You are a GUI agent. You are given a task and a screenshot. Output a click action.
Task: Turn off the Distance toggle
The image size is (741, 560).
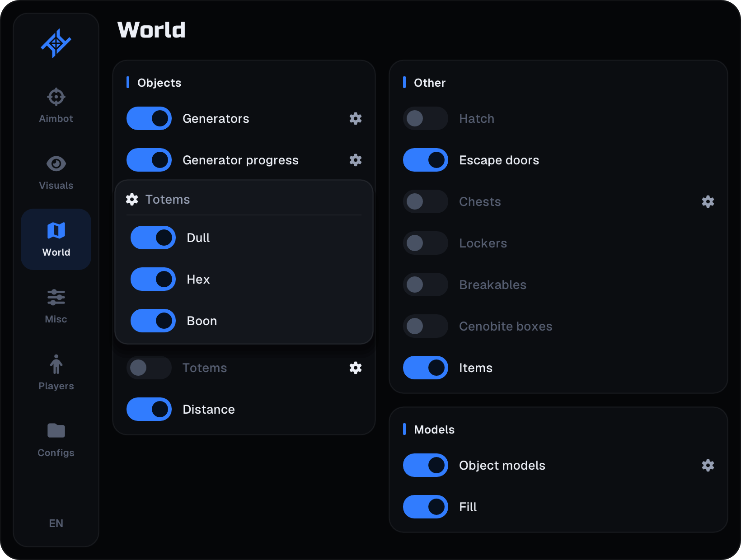click(x=149, y=409)
